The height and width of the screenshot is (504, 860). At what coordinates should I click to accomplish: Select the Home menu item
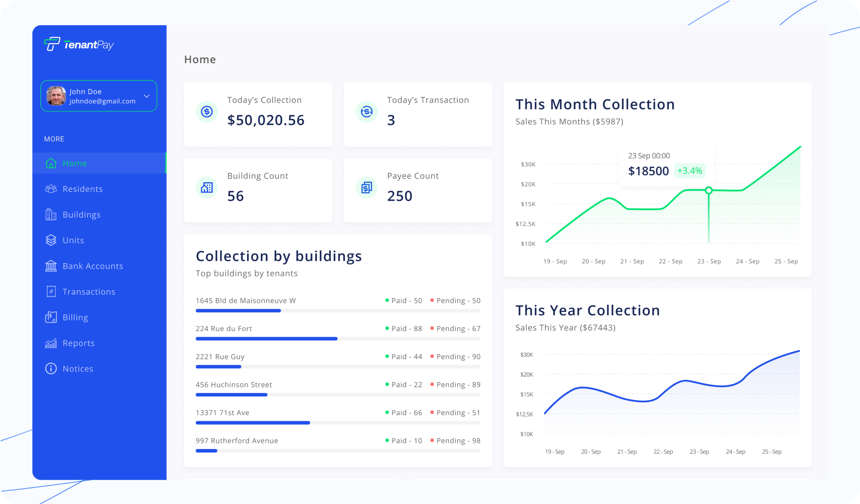point(75,163)
